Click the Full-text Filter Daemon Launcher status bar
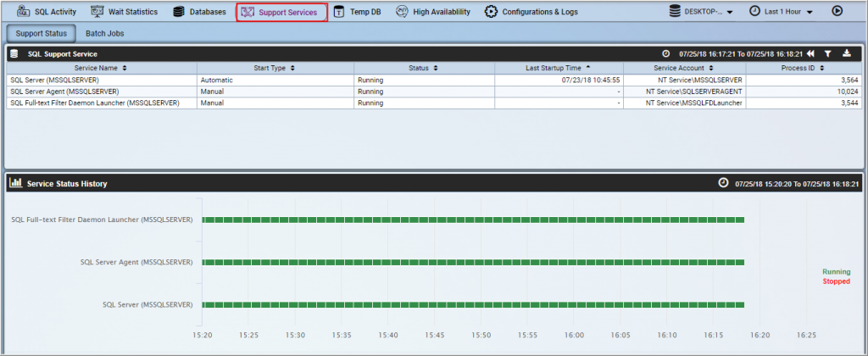 473,220
